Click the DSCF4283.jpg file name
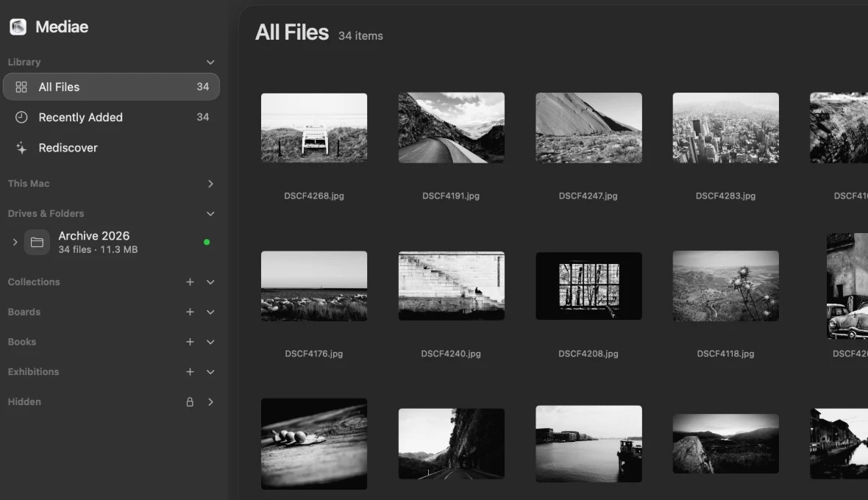This screenshot has height=500, width=868. coord(726,196)
